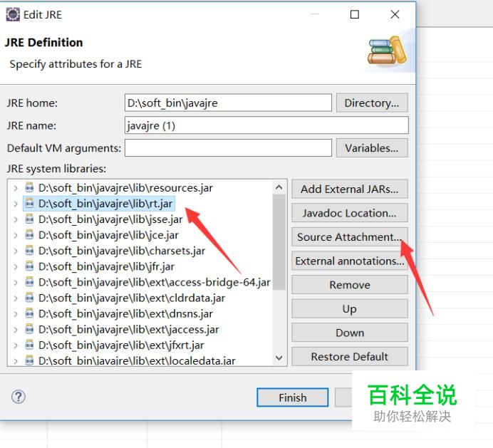Click the jar icon beside jfr.jar
The width and height of the screenshot is (493, 448).
point(29,266)
